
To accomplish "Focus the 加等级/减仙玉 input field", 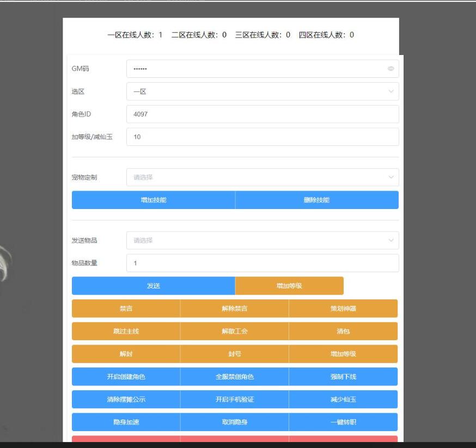I will tap(263, 137).
